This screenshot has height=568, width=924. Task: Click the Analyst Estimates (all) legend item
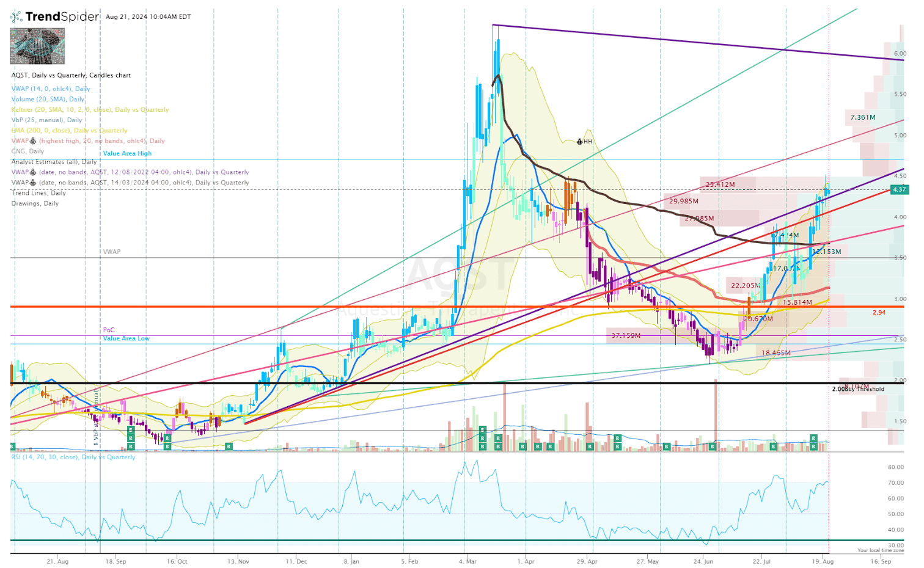pos(53,161)
